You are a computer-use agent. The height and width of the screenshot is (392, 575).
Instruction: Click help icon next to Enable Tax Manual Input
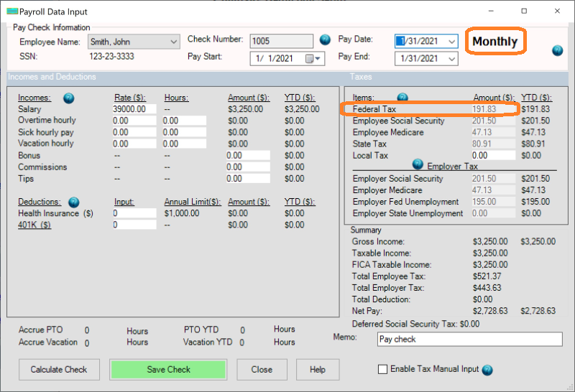[x=487, y=370]
